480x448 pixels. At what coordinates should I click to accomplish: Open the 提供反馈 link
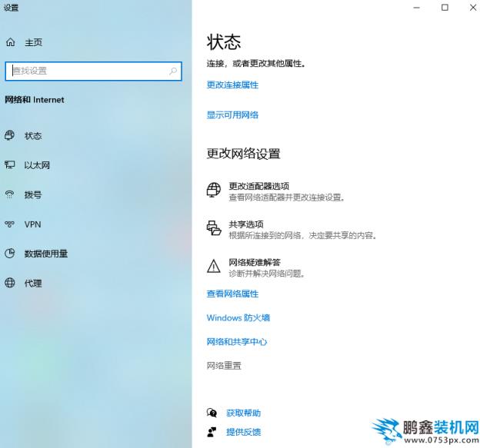tap(243, 432)
